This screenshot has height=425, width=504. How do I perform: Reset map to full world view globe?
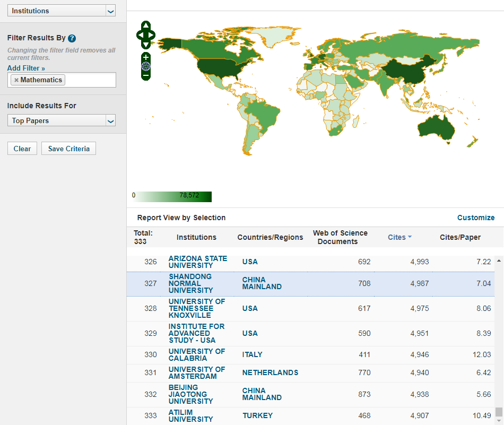coord(146,66)
